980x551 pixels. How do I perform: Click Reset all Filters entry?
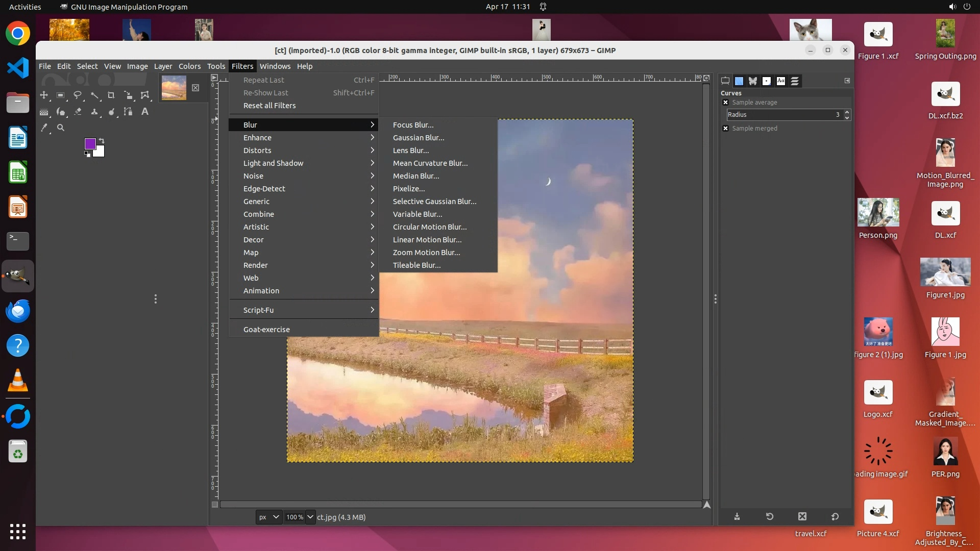[x=269, y=106]
